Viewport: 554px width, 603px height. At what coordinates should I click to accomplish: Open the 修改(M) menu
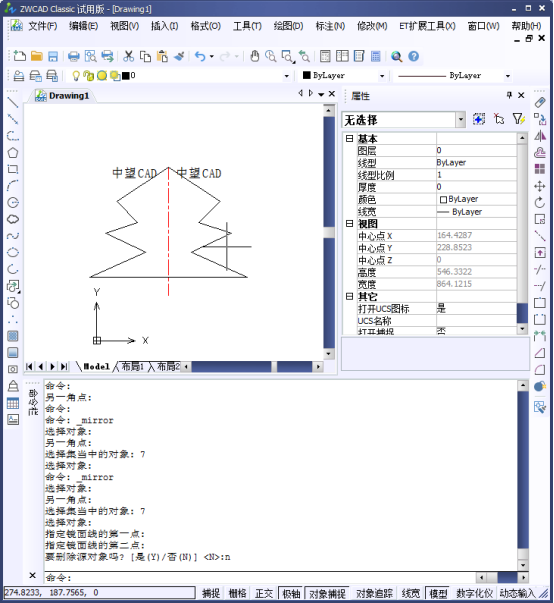(372, 26)
